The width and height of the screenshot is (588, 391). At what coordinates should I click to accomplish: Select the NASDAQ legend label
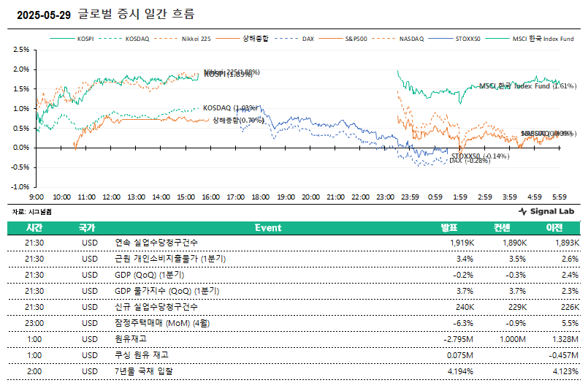point(411,39)
